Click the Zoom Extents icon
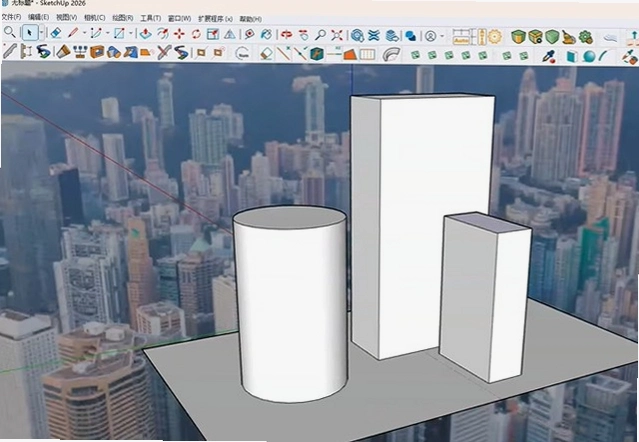639x442 pixels. (337, 35)
